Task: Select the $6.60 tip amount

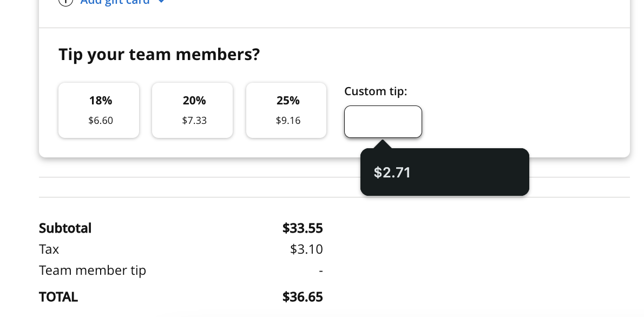Action: tap(101, 120)
